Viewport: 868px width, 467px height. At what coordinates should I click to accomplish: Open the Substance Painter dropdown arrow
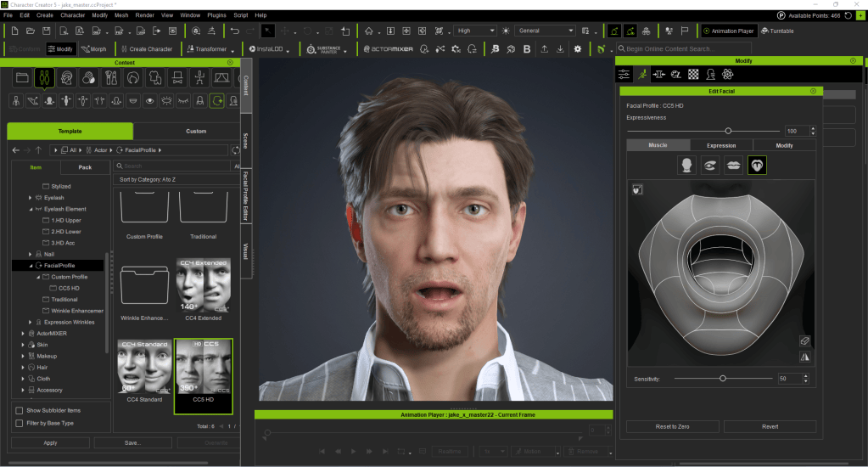click(x=344, y=51)
